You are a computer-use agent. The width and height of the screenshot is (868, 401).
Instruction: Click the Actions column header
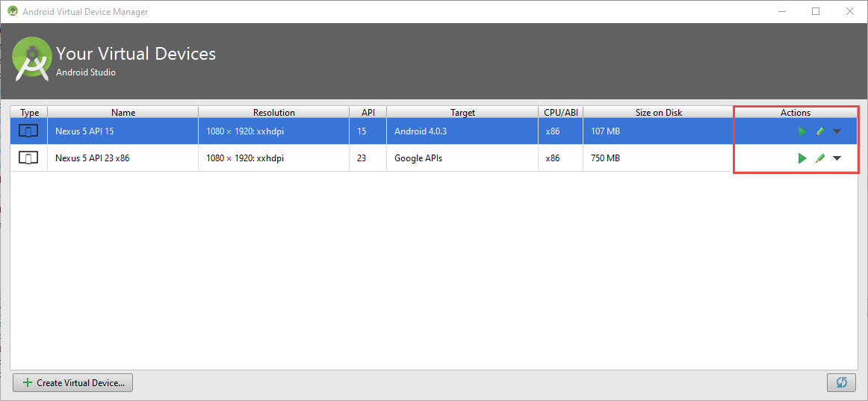pyautogui.click(x=796, y=112)
